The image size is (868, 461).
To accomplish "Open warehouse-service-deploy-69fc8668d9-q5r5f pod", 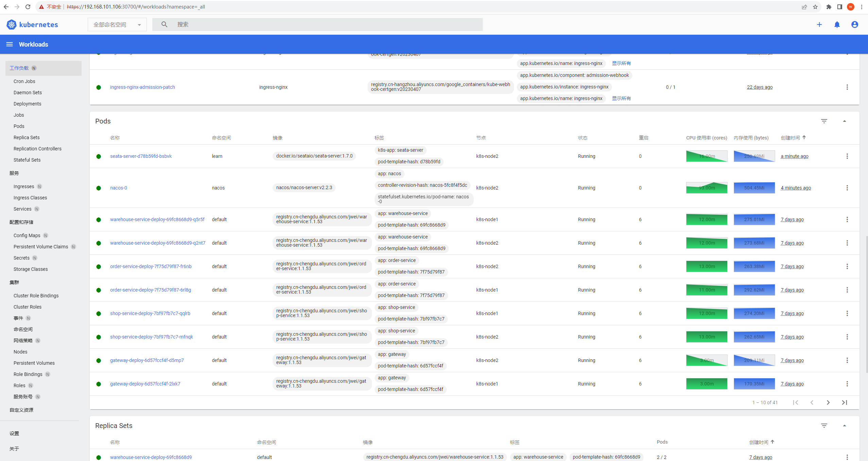I will click(157, 219).
